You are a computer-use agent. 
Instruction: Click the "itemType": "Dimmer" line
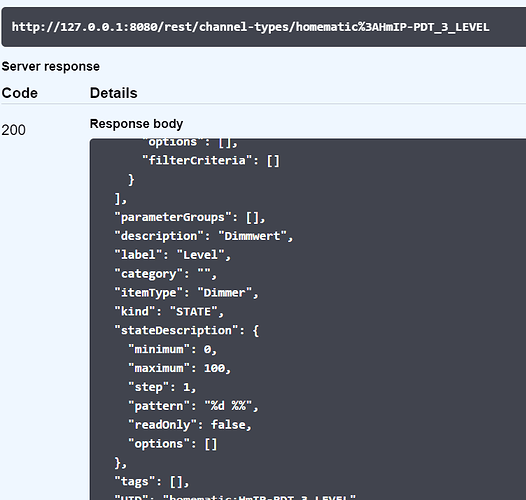tap(186, 293)
